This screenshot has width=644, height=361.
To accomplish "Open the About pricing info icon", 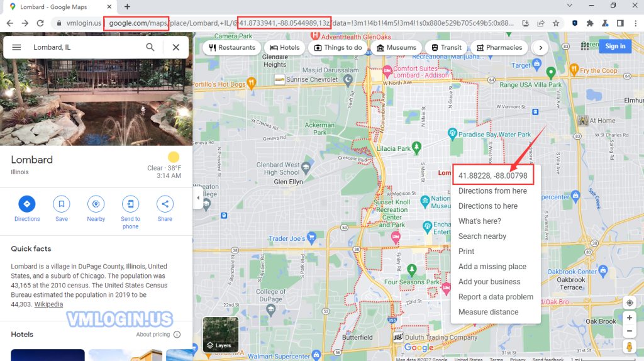I will tap(177, 335).
